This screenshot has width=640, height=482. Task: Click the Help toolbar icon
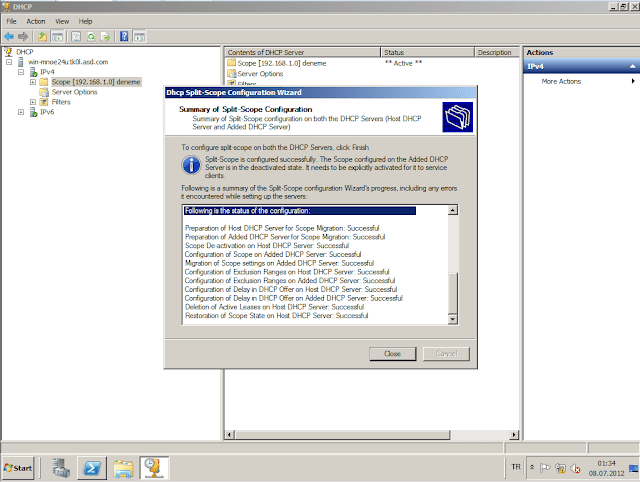click(x=124, y=35)
